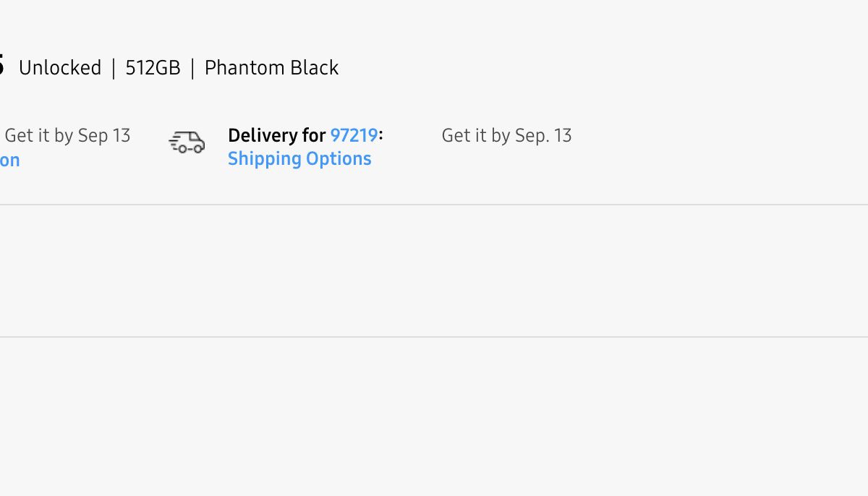This screenshot has width=868, height=496.
Task: Click the upper horizontal divider line
Action: pyautogui.click(x=434, y=205)
